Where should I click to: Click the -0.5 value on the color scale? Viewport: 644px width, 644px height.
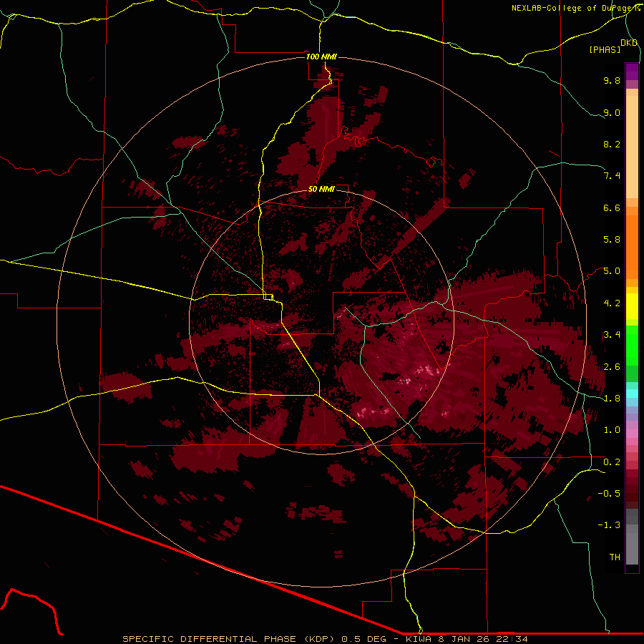[x=609, y=494]
